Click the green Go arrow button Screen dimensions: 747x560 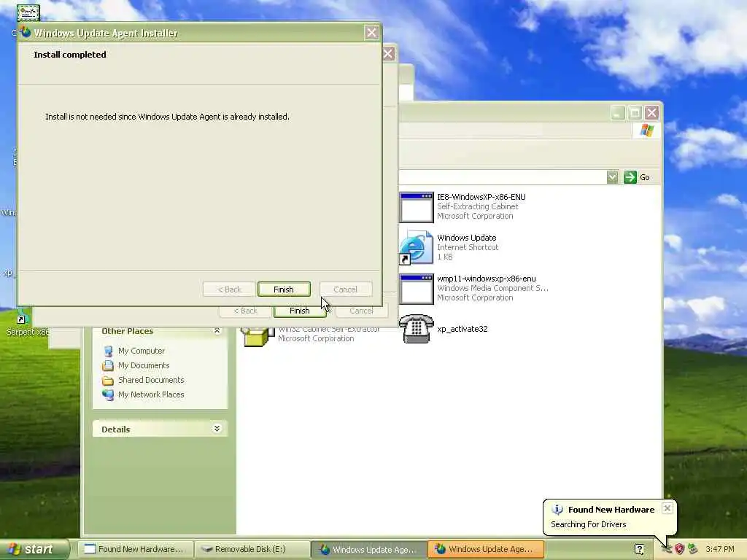coord(630,177)
